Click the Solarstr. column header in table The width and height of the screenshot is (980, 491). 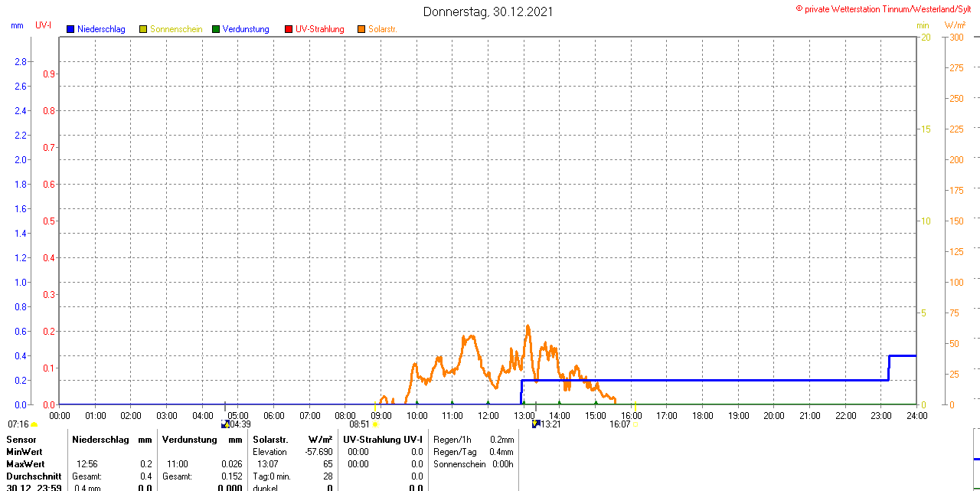point(270,440)
